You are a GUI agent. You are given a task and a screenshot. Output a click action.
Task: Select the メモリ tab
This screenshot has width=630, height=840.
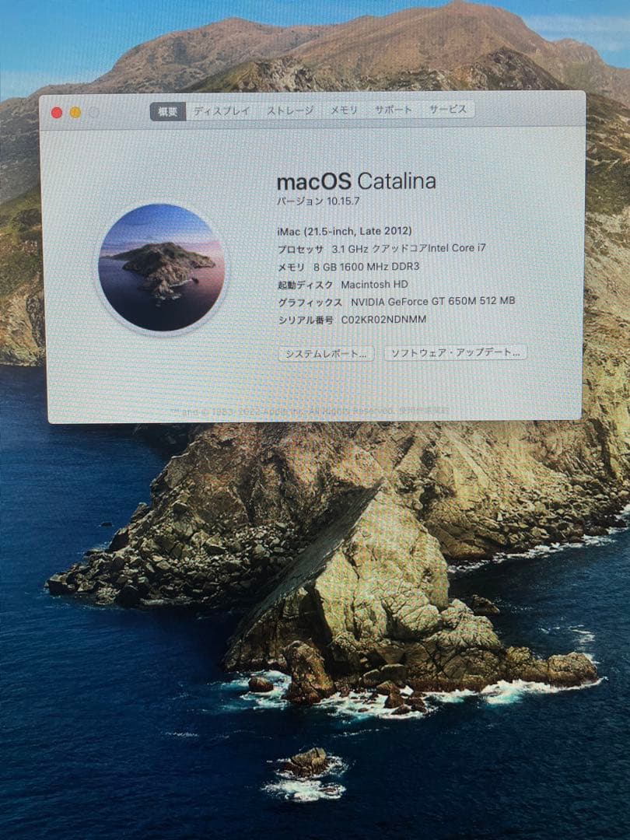point(343,111)
